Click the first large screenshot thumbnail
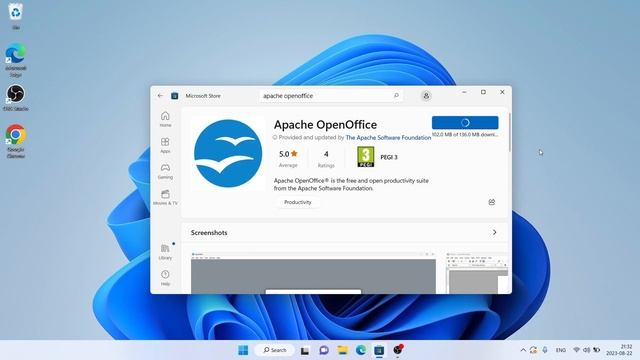Image resolution: width=640 pixels, height=360 pixels. [x=313, y=273]
